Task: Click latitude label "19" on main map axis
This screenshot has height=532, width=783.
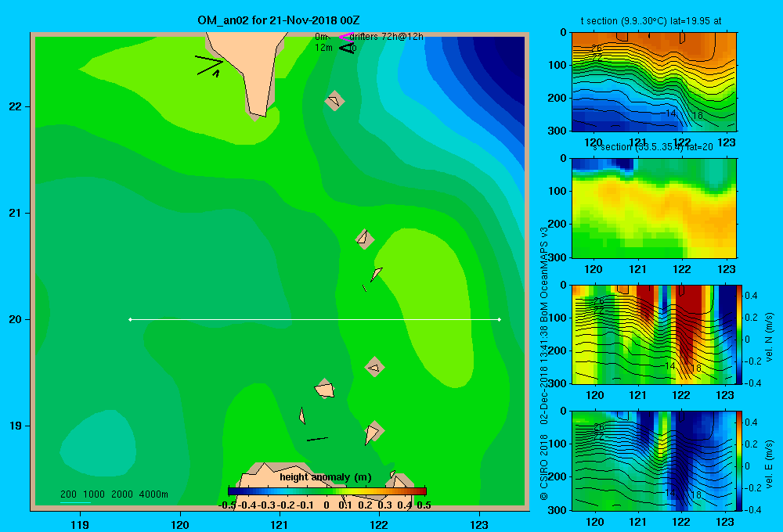Action: [15, 426]
